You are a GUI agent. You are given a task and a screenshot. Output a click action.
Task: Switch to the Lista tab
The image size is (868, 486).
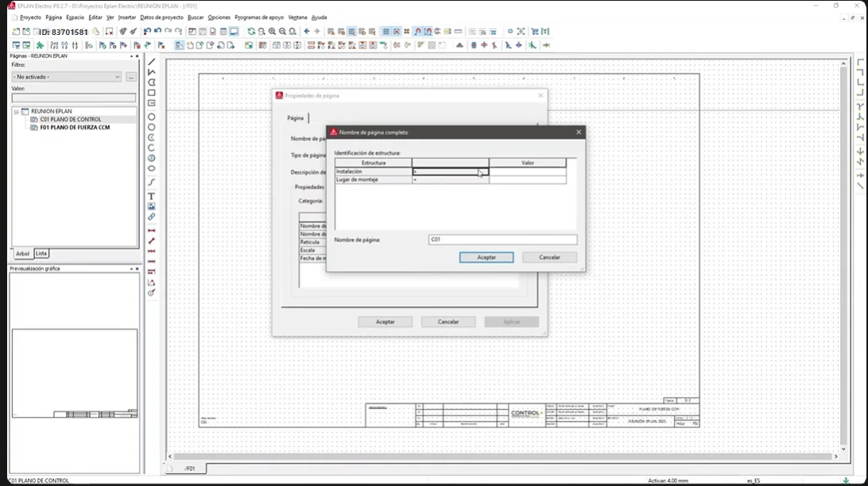41,253
